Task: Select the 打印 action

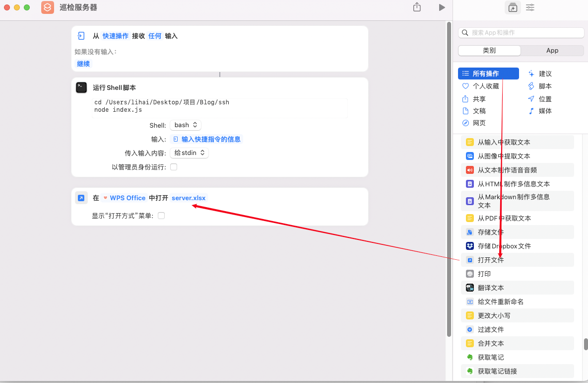Action: click(x=517, y=274)
